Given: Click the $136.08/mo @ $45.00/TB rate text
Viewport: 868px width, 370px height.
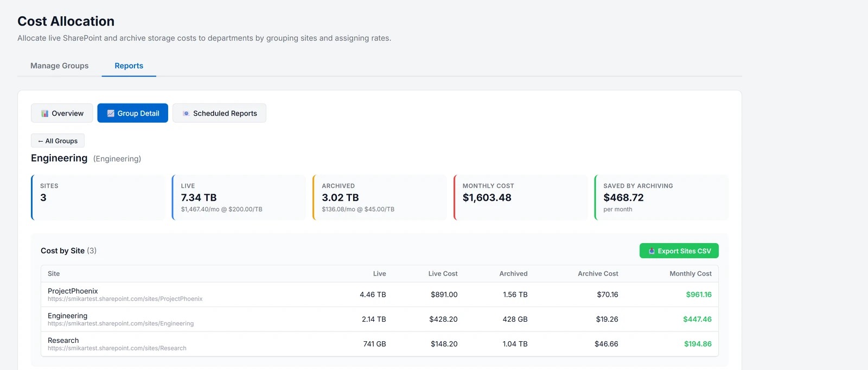Looking at the screenshot, I should click(x=358, y=209).
